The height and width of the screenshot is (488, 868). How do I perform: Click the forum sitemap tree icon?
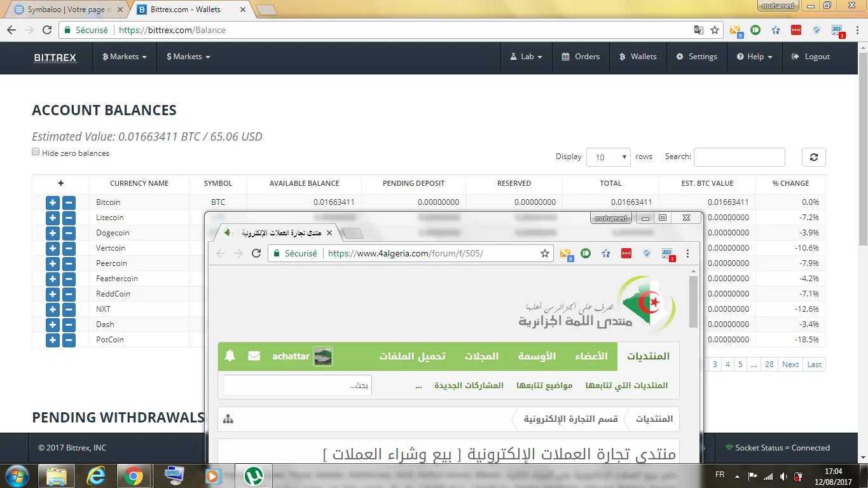pos(228,419)
